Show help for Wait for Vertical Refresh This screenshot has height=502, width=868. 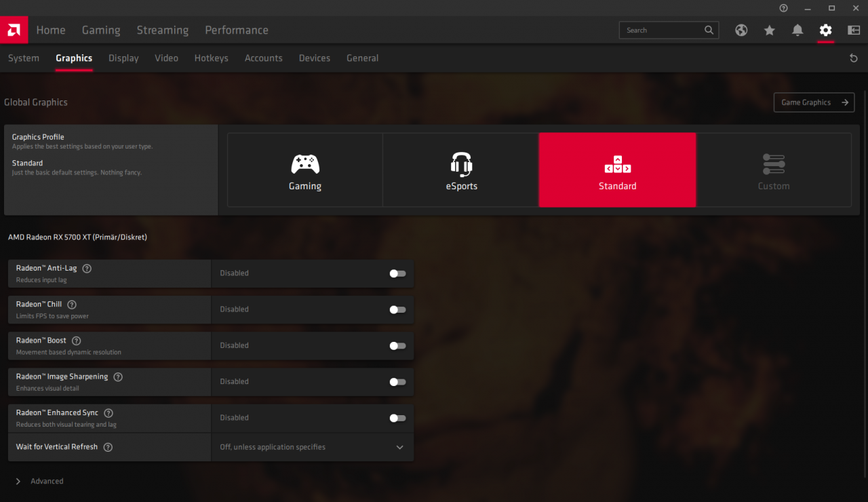pyautogui.click(x=108, y=447)
